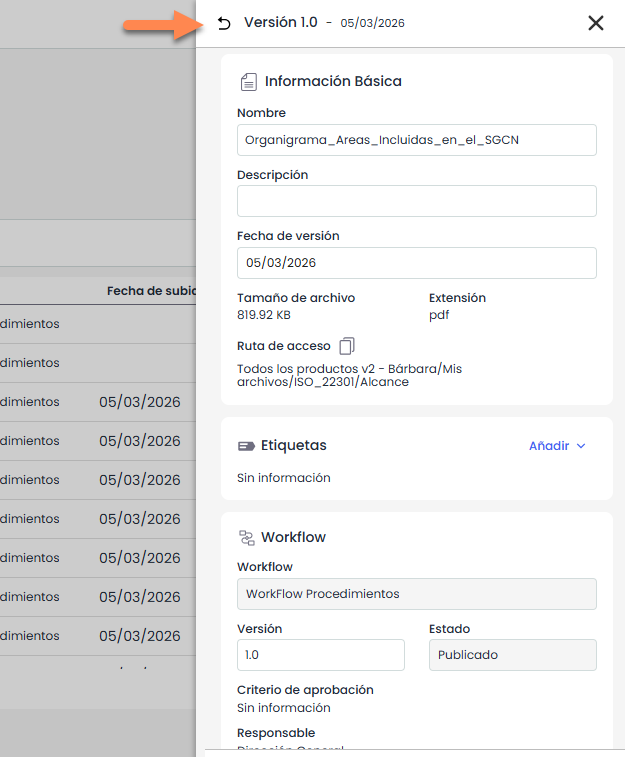The image size is (625, 757).
Task: Click the Etiquetas section heading
Action: tap(294, 446)
